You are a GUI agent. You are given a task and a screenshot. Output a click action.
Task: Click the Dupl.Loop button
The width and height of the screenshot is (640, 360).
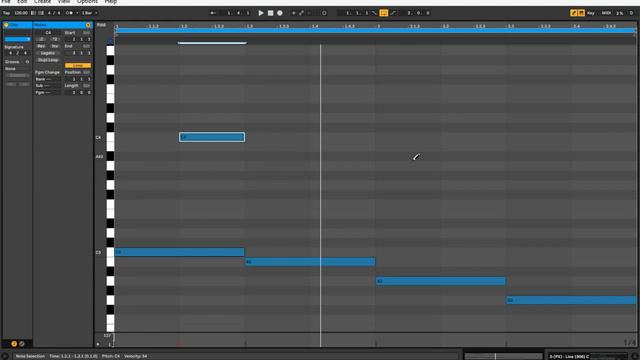click(48, 60)
